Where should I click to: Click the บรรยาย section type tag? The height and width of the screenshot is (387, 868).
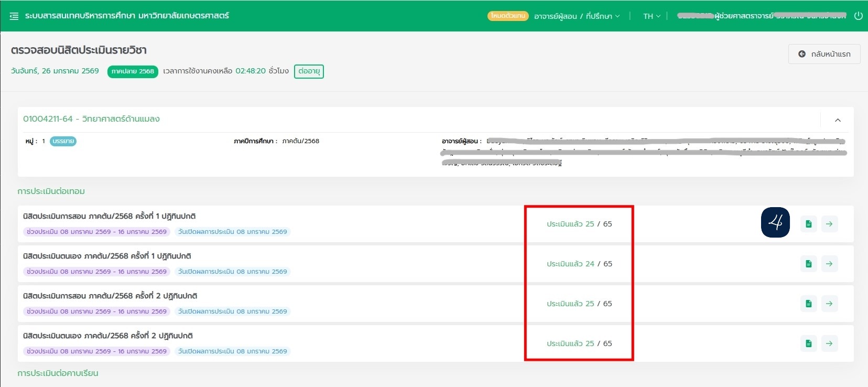tap(63, 141)
